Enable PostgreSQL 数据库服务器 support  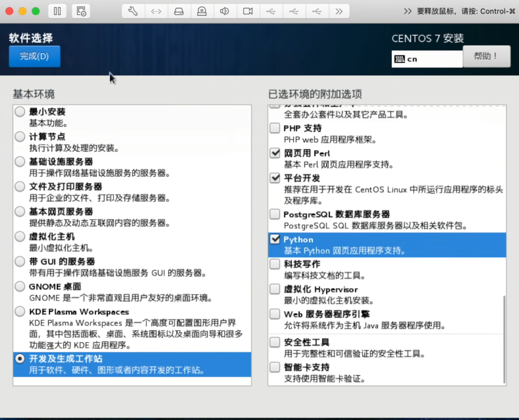coord(275,214)
